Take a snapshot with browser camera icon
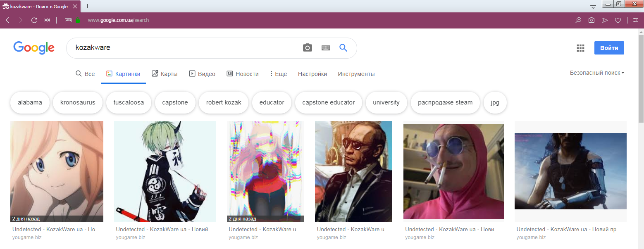The height and width of the screenshot is (249, 644). (x=592, y=20)
